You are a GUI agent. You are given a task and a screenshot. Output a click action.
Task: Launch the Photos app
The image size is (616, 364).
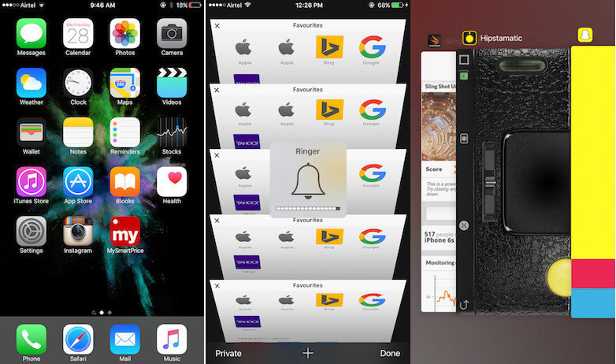[125, 33]
